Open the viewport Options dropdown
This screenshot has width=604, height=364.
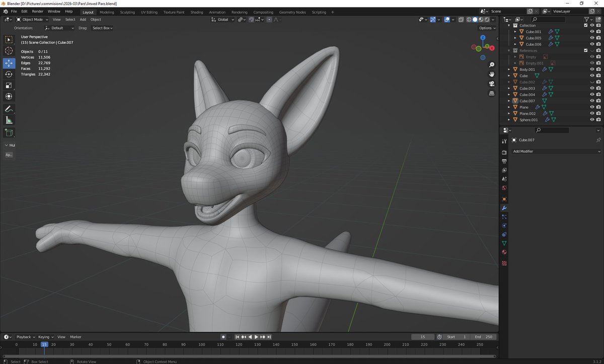coord(487,28)
